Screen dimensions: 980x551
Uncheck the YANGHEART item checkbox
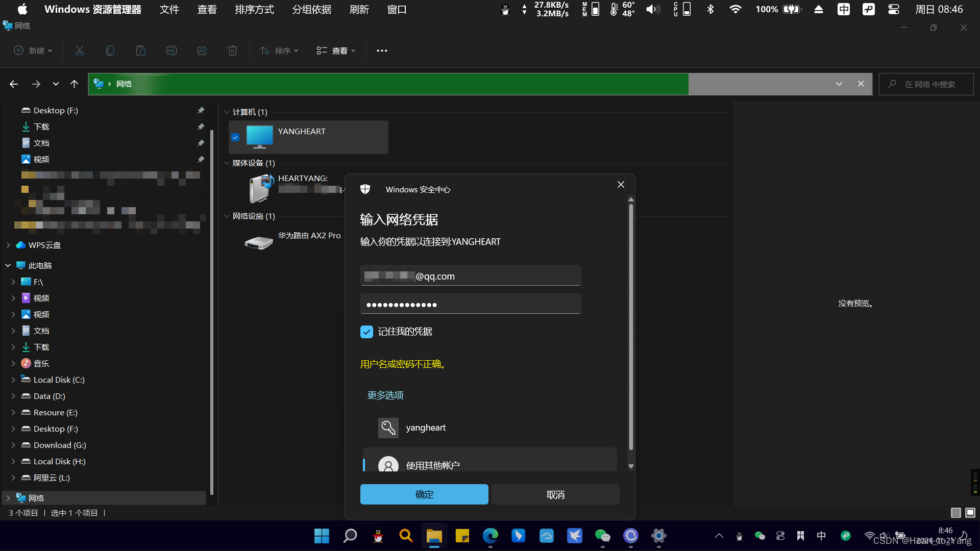235,137
